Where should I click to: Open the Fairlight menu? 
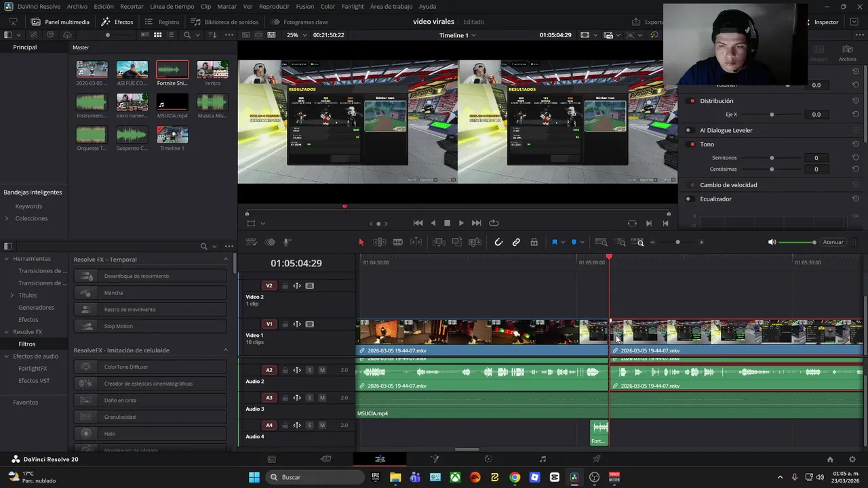[x=353, y=6]
